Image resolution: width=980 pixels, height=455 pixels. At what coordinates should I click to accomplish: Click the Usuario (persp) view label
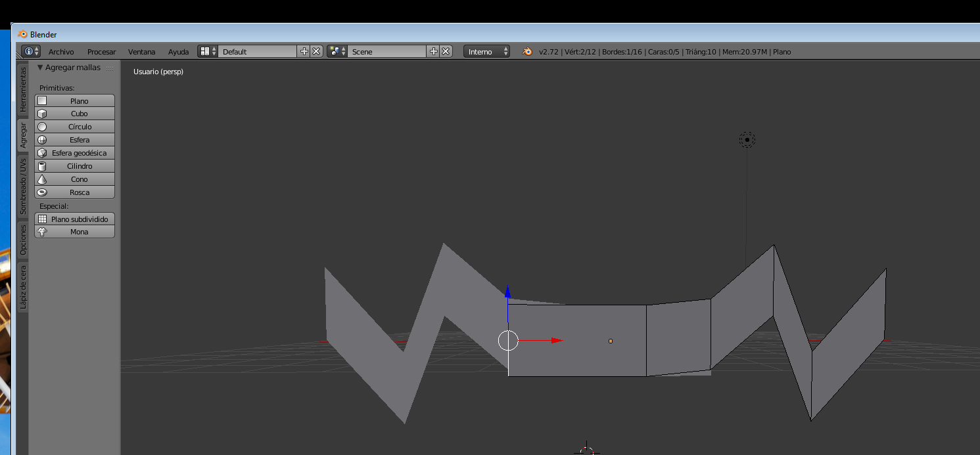click(158, 72)
